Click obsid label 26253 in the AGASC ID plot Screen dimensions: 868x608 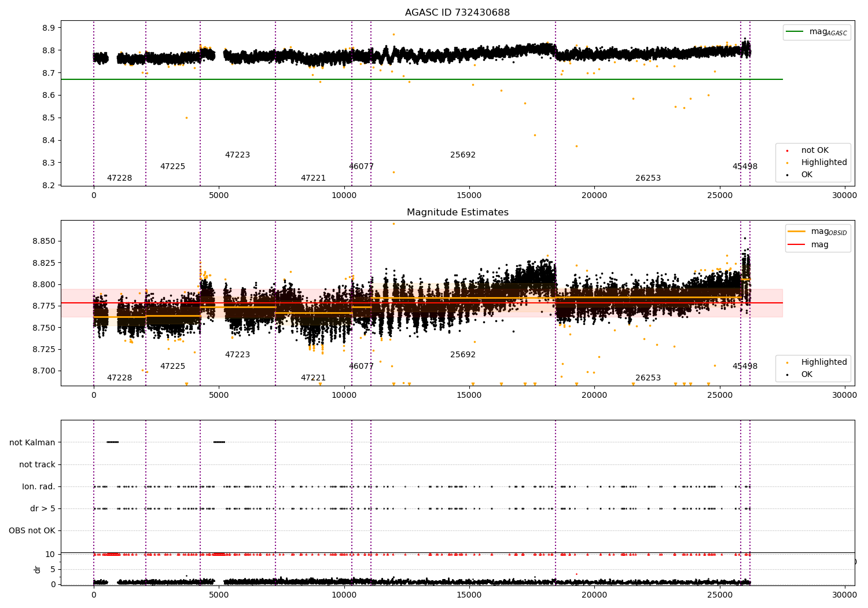[648, 178]
